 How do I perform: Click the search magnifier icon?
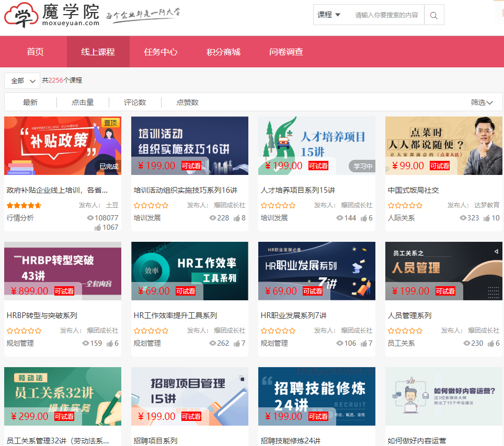(434, 15)
